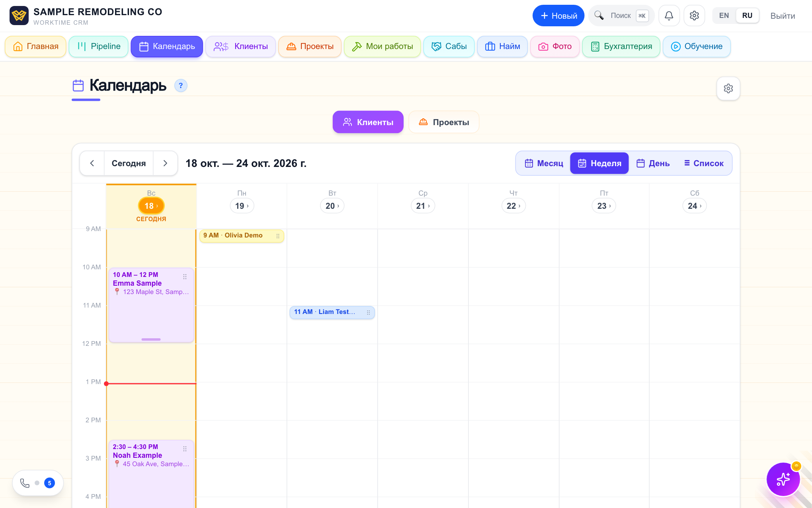Click the Поиск search field
812x508 pixels.
621,16
